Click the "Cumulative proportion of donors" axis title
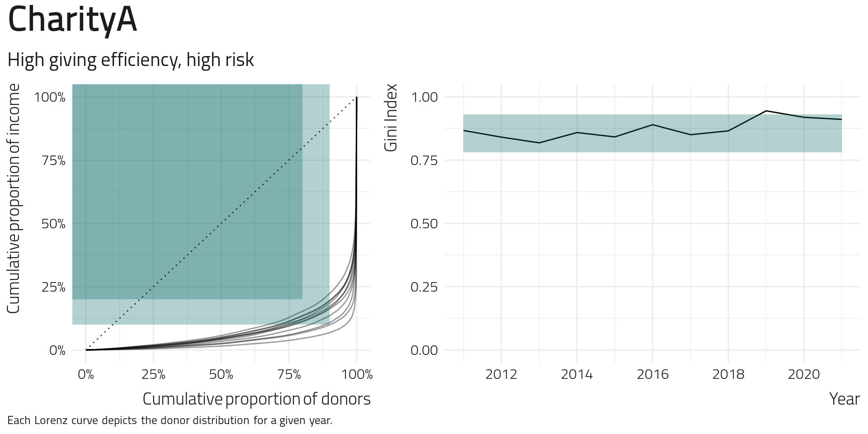This screenshot has height=434, width=868. pos(256,399)
